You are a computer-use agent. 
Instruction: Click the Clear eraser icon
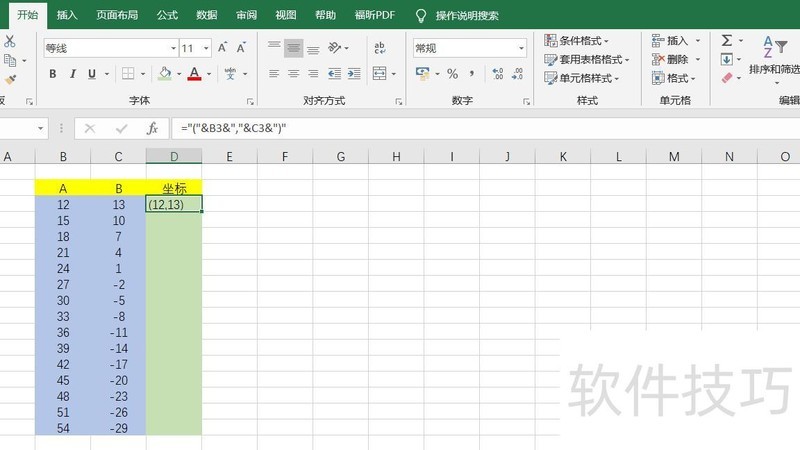coord(727,78)
